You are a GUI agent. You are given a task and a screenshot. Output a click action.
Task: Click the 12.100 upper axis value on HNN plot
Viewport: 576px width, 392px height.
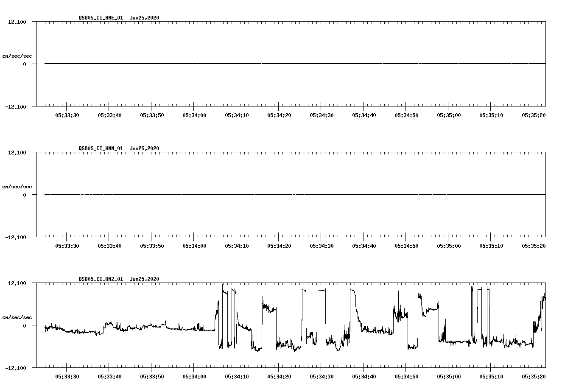tap(17, 153)
